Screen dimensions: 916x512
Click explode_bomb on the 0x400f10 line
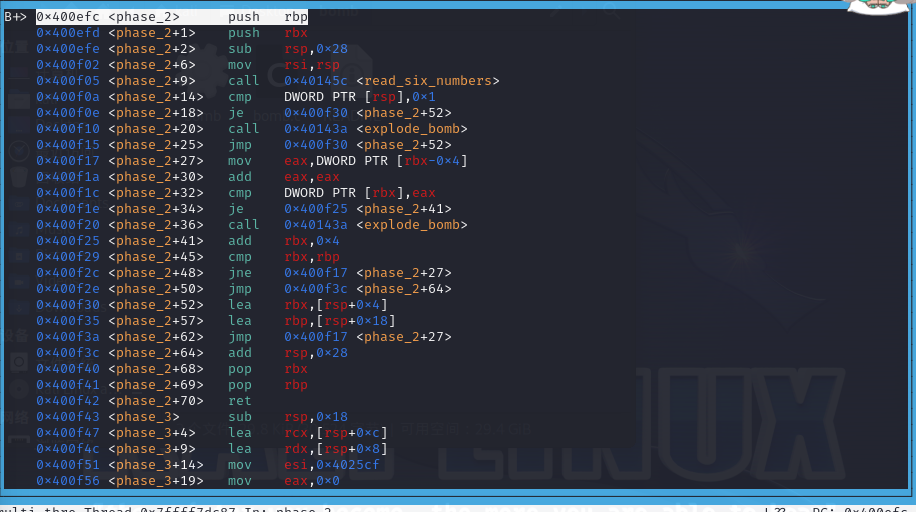tap(415, 129)
